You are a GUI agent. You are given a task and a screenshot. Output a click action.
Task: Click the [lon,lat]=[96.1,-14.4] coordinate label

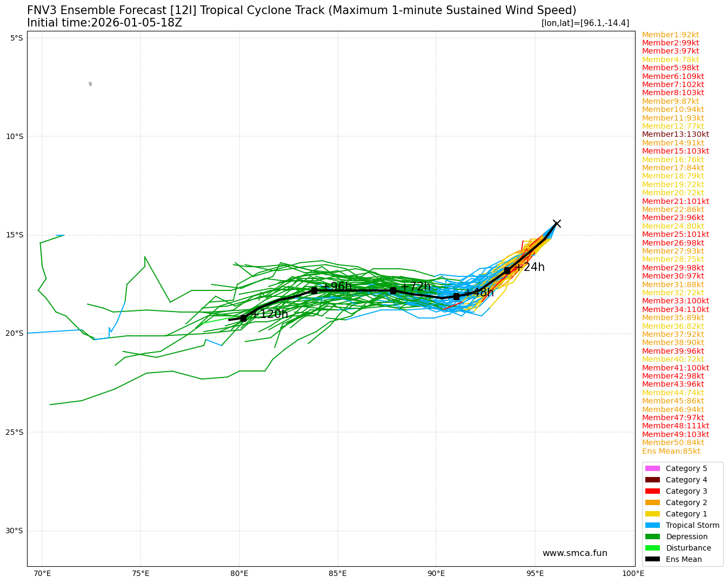click(x=585, y=23)
